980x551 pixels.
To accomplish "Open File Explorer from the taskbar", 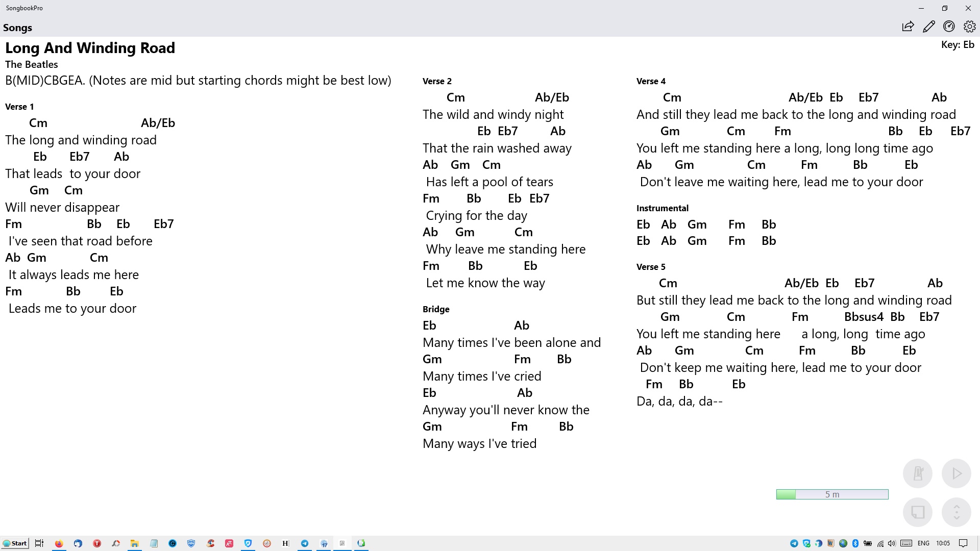I will click(x=135, y=543).
